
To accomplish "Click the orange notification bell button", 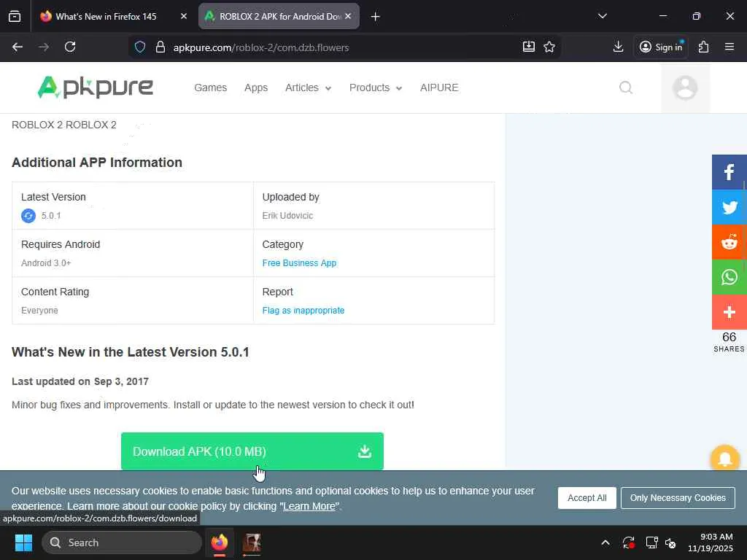I will tap(724, 458).
